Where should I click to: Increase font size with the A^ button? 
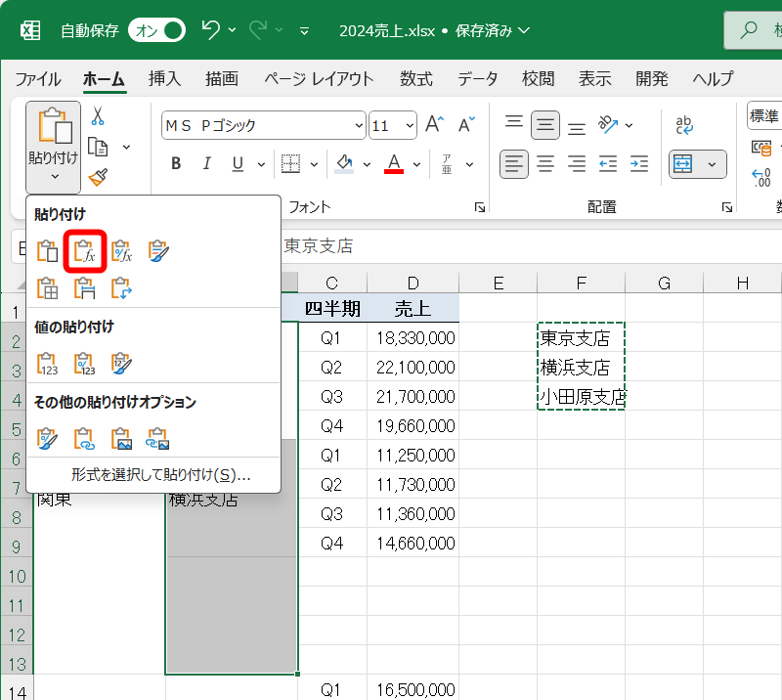tap(433, 125)
